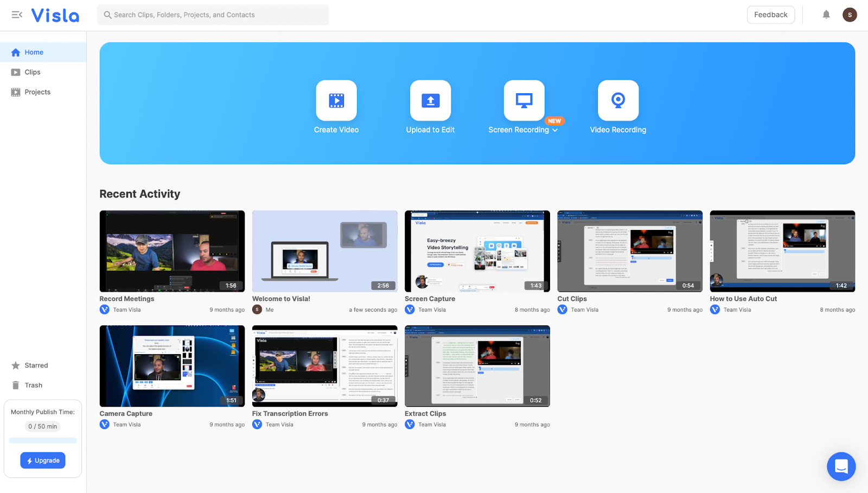The width and height of the screenshot is (868, 493).
Task: Expand the Screen Recording dropdown chevron
Action: coord(555,130)
